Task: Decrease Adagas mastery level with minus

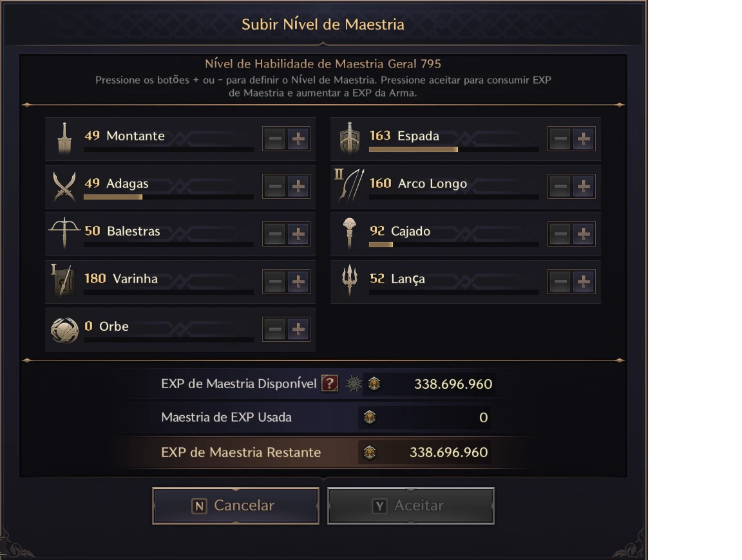Action: pyautogui.click(x=274, y=187)
